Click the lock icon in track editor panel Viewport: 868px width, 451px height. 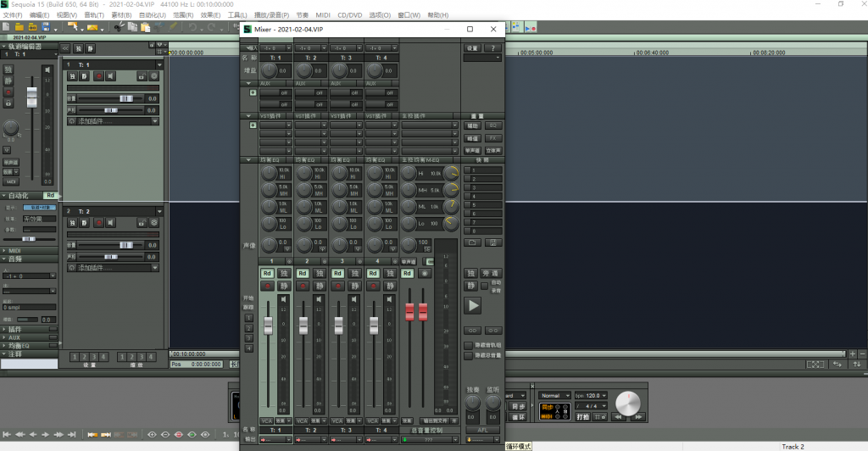8,103
